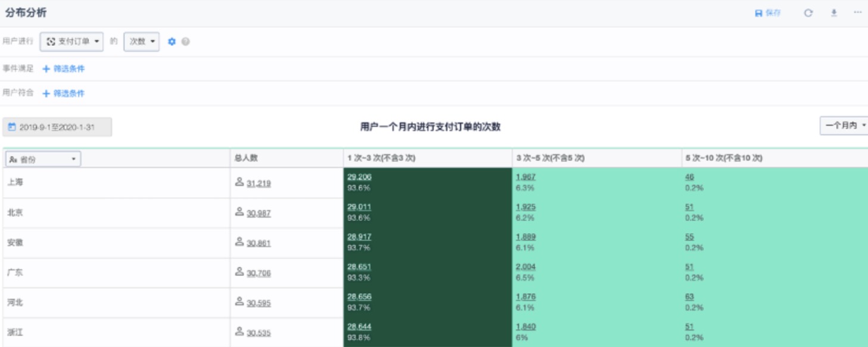This screenshot has width=868, height=347.
Task: Click the chart title 用户一个月内进行支付订单的次数
Action: pyautogui.click(x=430, y=127)
